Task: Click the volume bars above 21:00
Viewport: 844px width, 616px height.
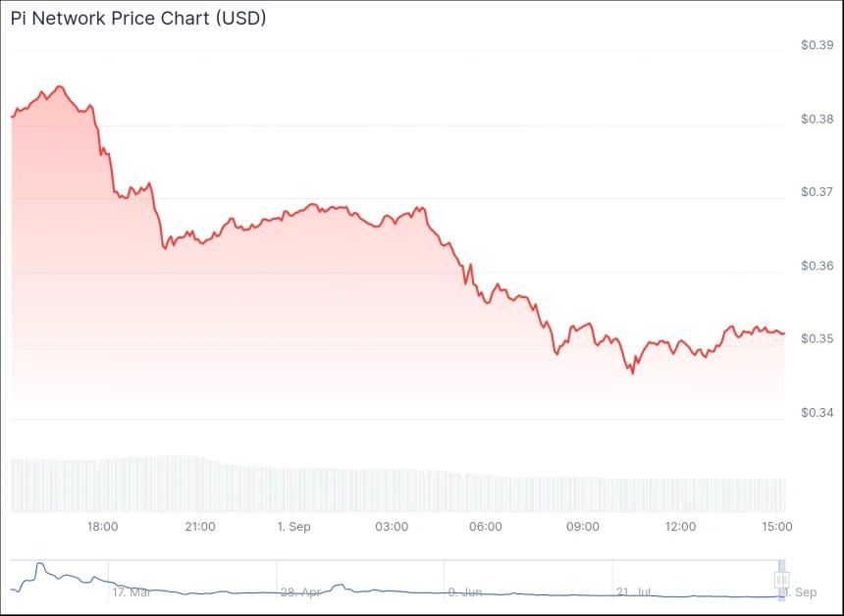Action: pos(199,483)
